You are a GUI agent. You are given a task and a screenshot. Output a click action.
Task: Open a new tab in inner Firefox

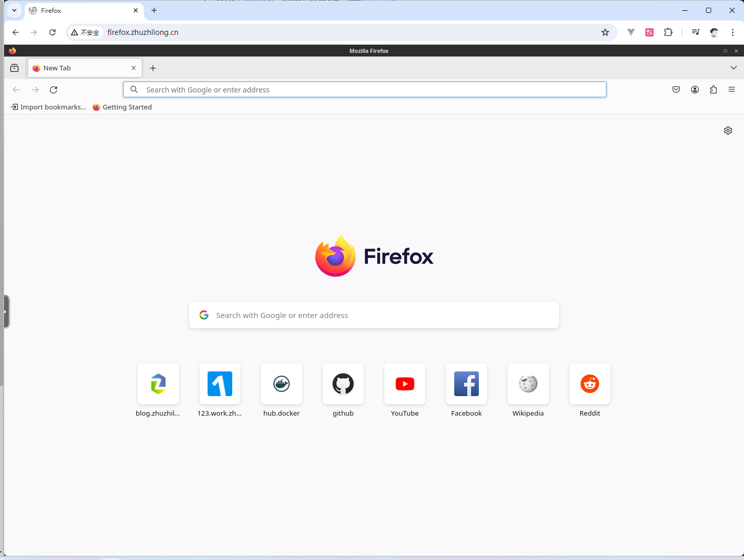pos(153,68)
